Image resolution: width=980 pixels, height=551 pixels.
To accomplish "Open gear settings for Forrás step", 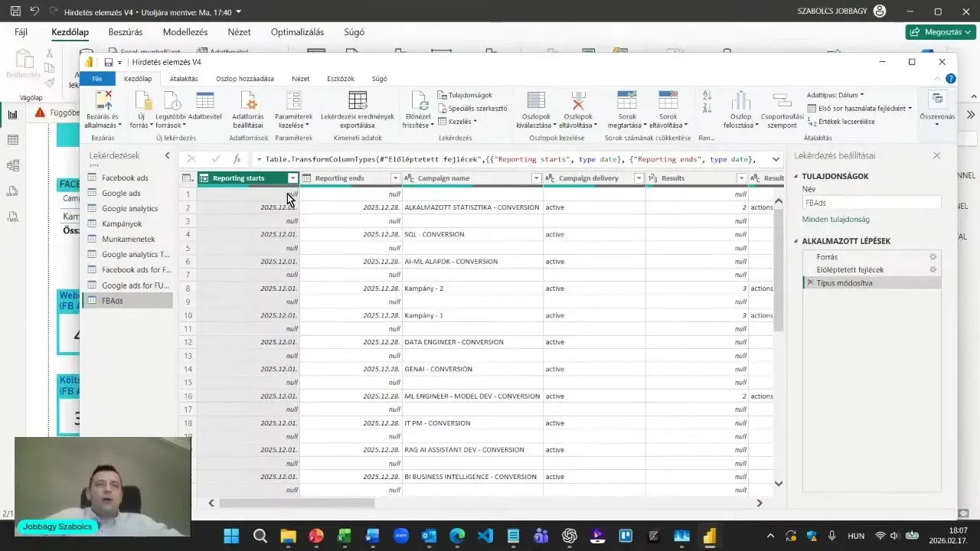I will [933, 257].
